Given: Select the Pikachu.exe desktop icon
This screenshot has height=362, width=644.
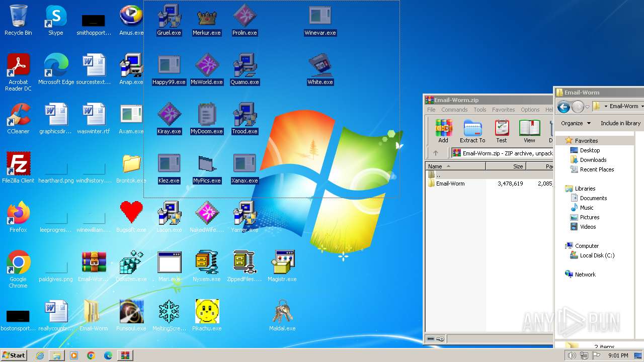Looking at the screenshot, I should (207, 316).
